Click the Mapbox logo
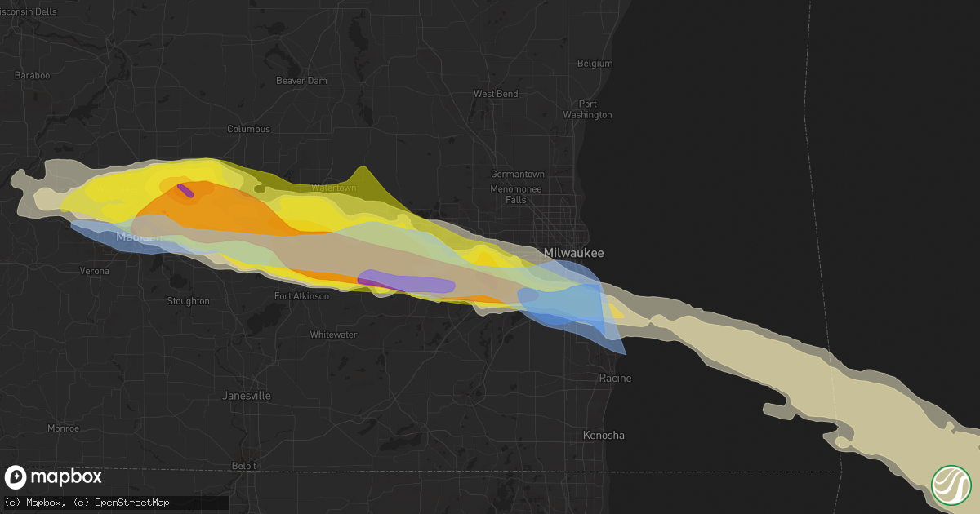 pyautogui.click(x=54, y=477)
